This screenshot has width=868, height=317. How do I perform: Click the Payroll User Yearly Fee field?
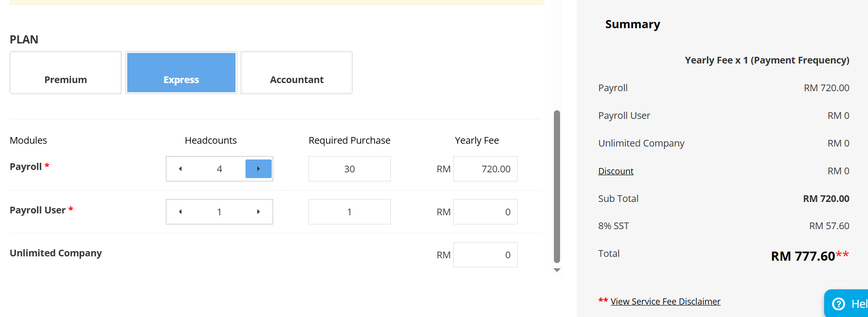[x=485, y=212]
